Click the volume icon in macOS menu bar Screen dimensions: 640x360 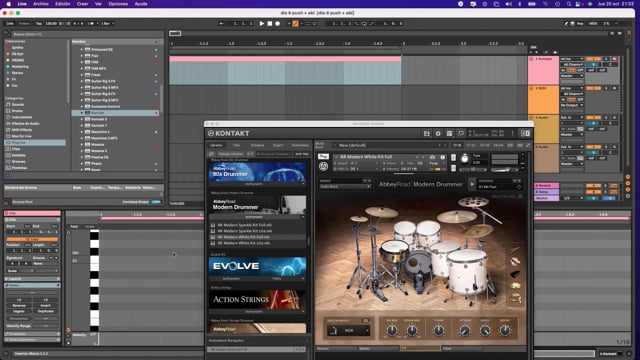[x=509, y=4]
